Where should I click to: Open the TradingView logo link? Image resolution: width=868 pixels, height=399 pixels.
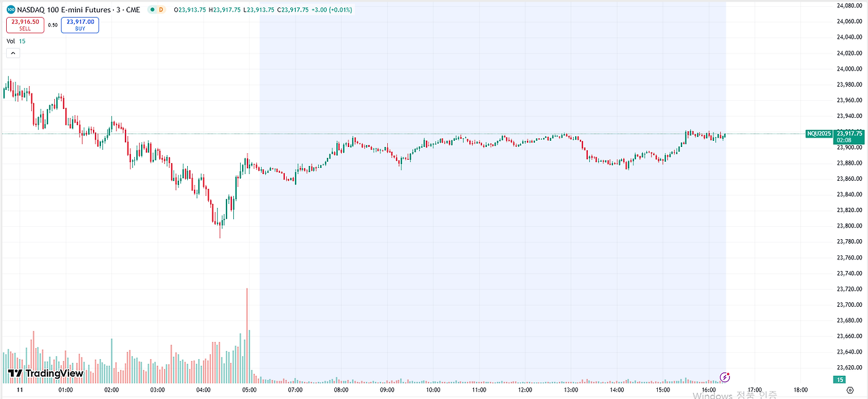point(45,373)
